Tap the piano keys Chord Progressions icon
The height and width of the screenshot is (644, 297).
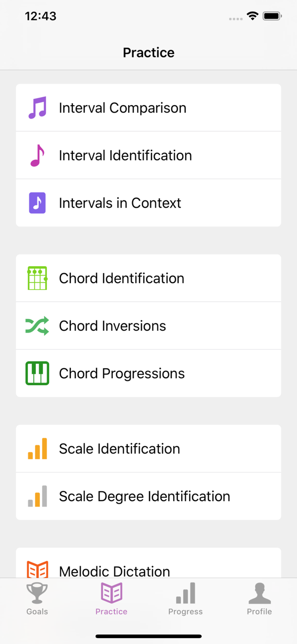[37, 373]
